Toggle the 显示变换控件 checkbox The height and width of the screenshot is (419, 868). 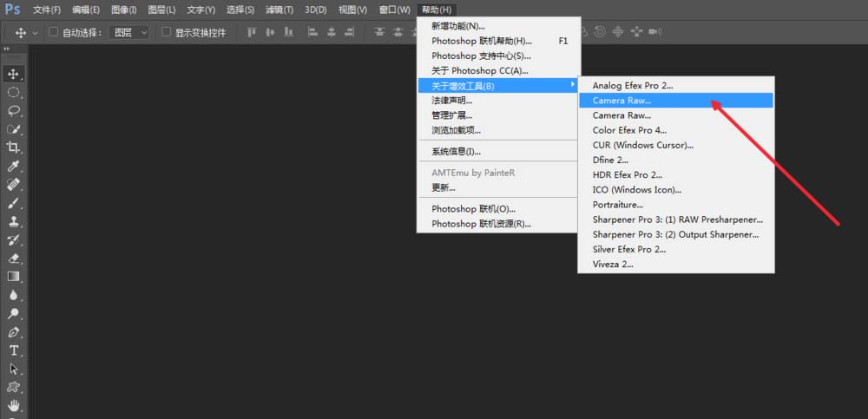pyautogui.click(x=167, y=32)
